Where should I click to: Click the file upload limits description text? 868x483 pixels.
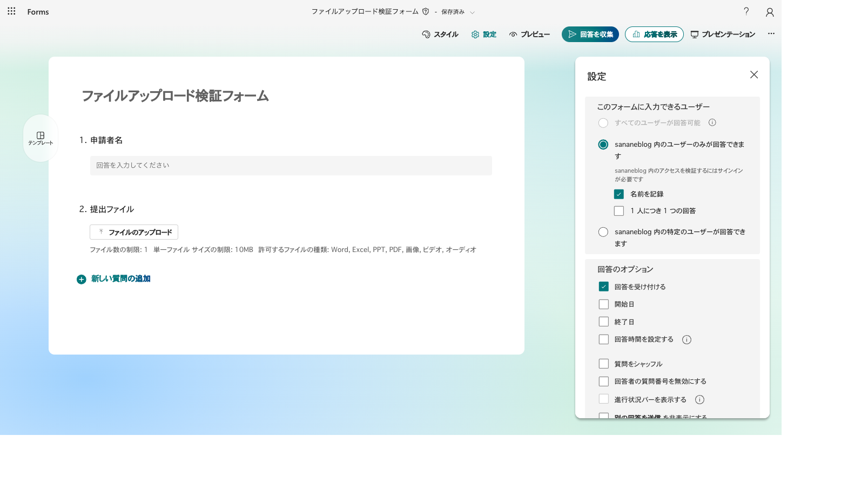283,250
